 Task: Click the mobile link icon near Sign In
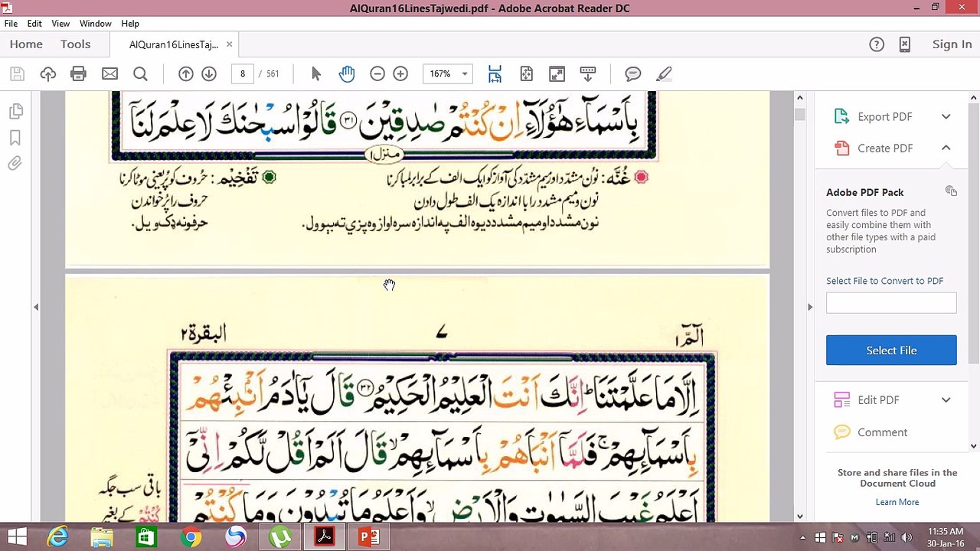pyautogui.click(x=905, y=44)
